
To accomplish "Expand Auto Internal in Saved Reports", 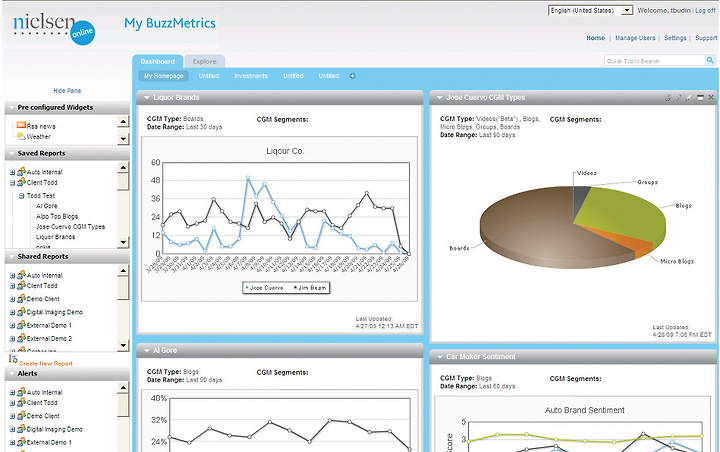I will coord(12,173).
